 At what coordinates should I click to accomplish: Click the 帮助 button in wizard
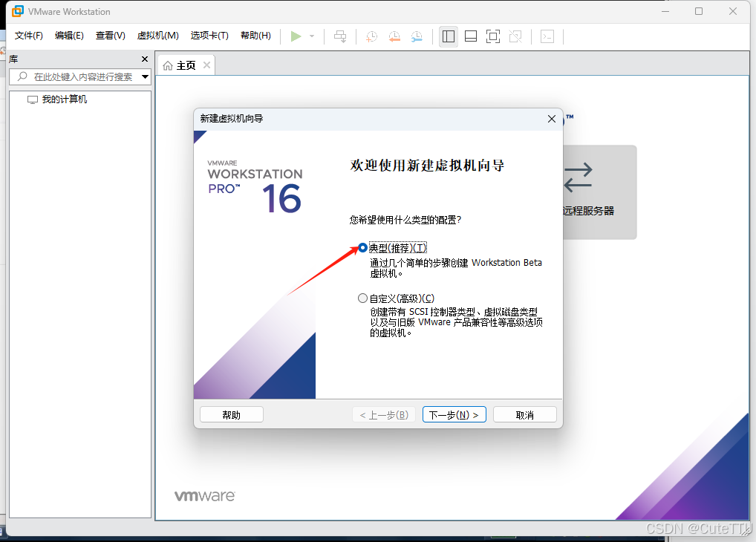pos(232,415)
